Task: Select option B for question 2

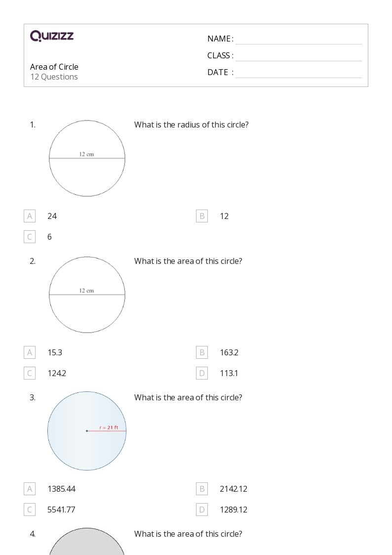Action: pyautogui.click(x=202, y=352)
